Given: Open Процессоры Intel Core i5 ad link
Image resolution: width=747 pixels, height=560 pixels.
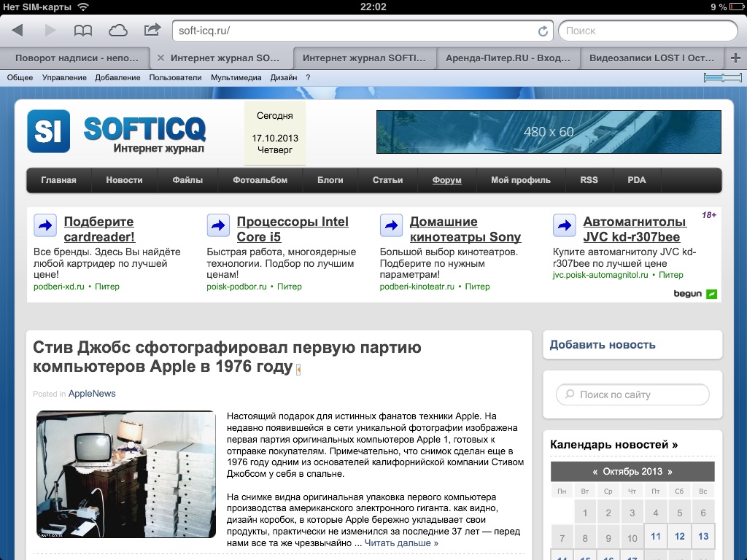Looking at the screenshot, I should (x=293, y=229).
